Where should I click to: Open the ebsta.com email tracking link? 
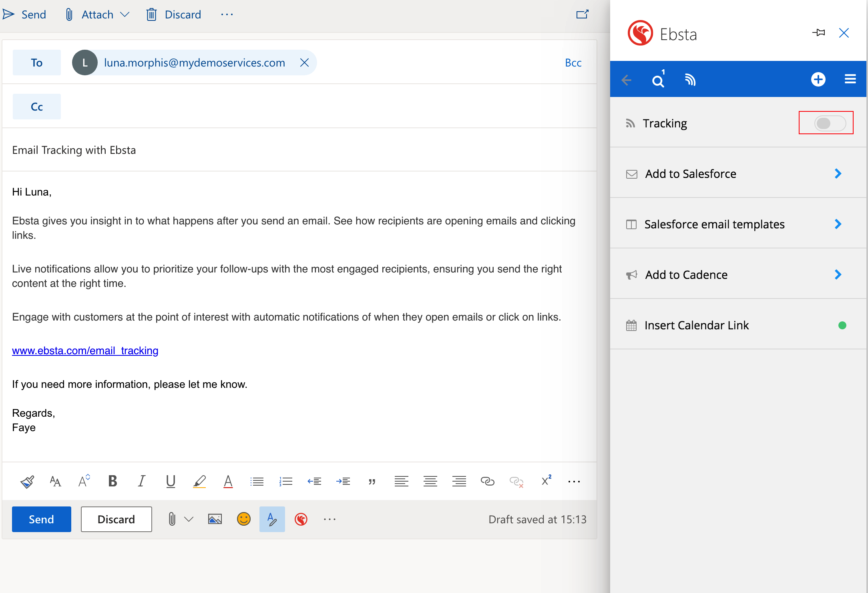click(85, 351)
